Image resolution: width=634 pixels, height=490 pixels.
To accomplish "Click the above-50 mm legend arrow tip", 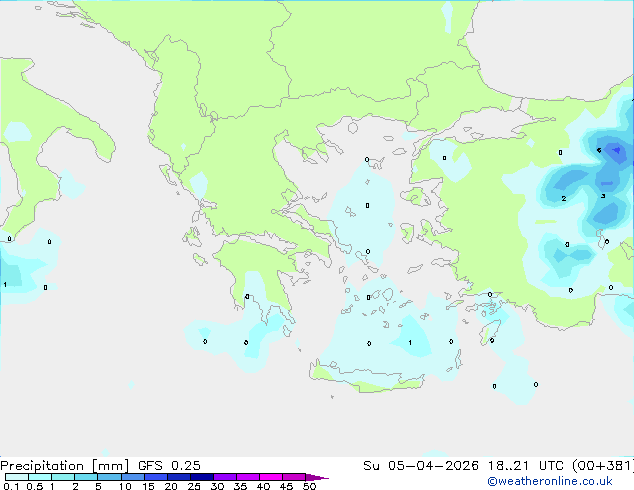I will [x=317, y=477].
